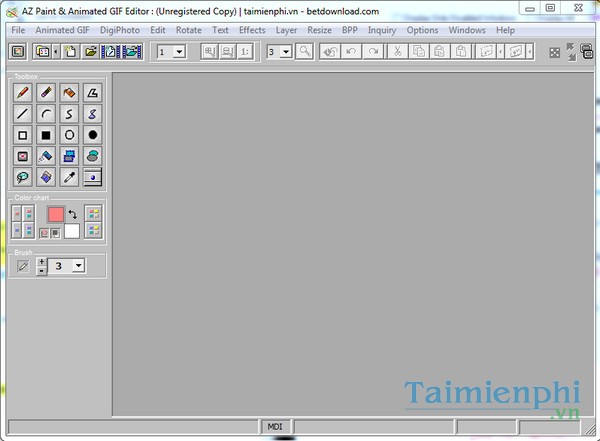
Task: Select the orange eraser tool
Action: pyautogui.click(x=69, y=93)
